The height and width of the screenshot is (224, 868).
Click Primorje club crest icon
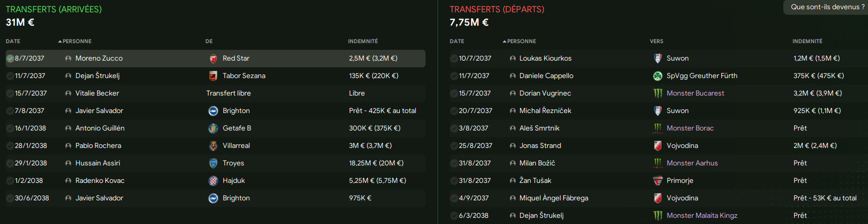[658, 181]
